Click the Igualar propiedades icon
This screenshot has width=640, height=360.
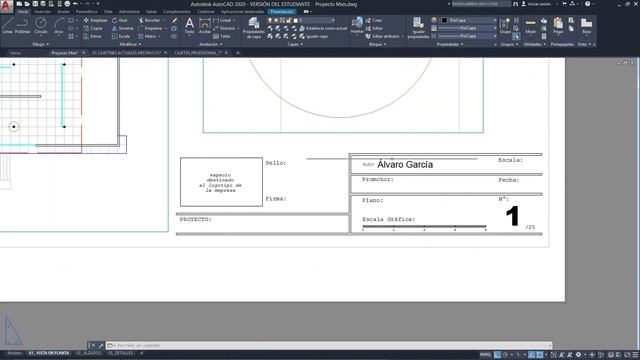[418, 28]
